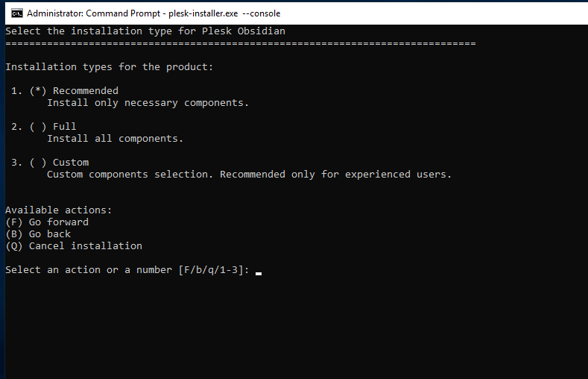Click the row of equals signs separator
Viewport: 588px width, 379px height.
tap(241, 44)
